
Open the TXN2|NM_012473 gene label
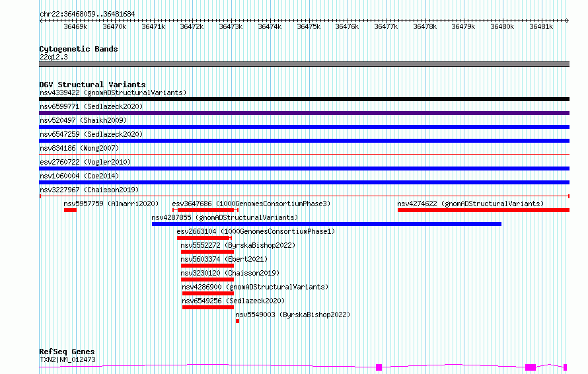pyautogui.click(x=67, y=359)
